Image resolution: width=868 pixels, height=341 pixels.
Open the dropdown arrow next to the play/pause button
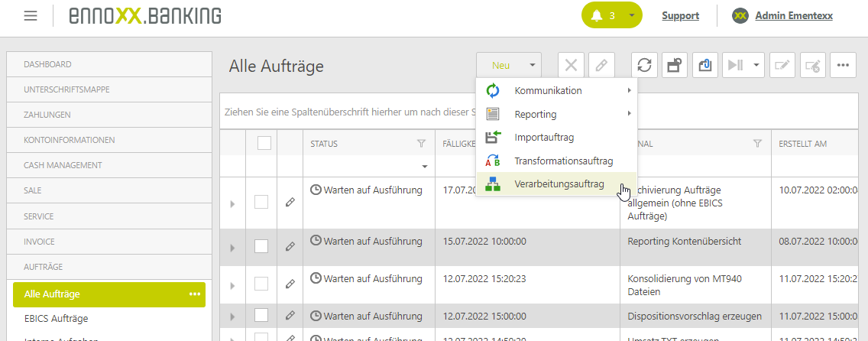click(x=757, y=66)
